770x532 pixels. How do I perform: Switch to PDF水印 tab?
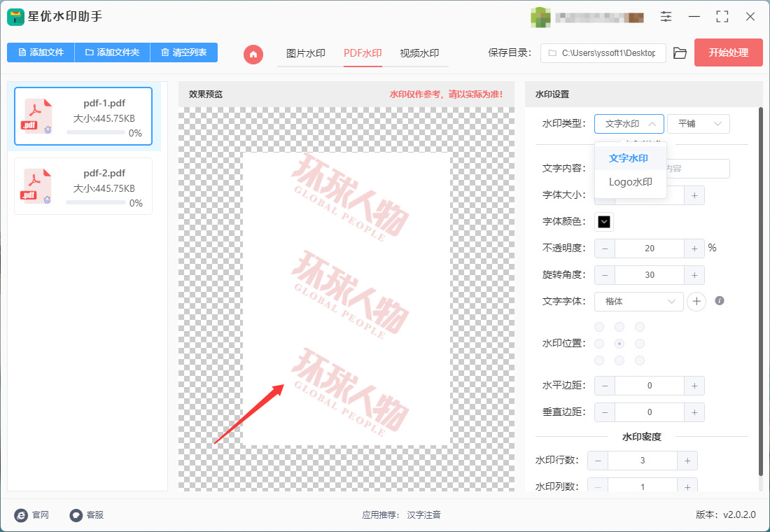pos(363,53)
